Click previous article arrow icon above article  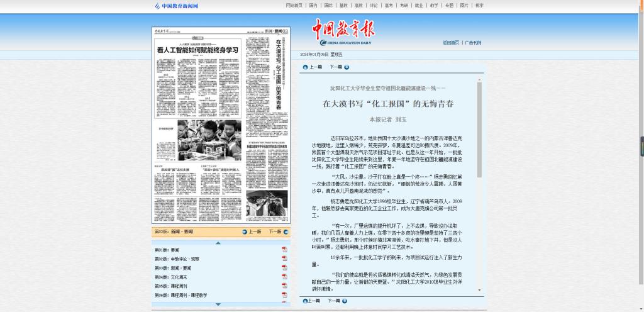point(306,67)
